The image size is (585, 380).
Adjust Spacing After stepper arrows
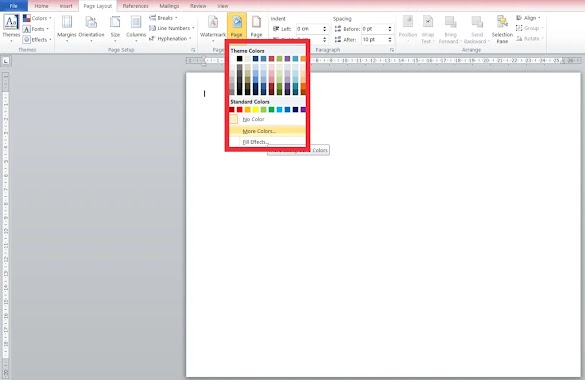[390, 40]
